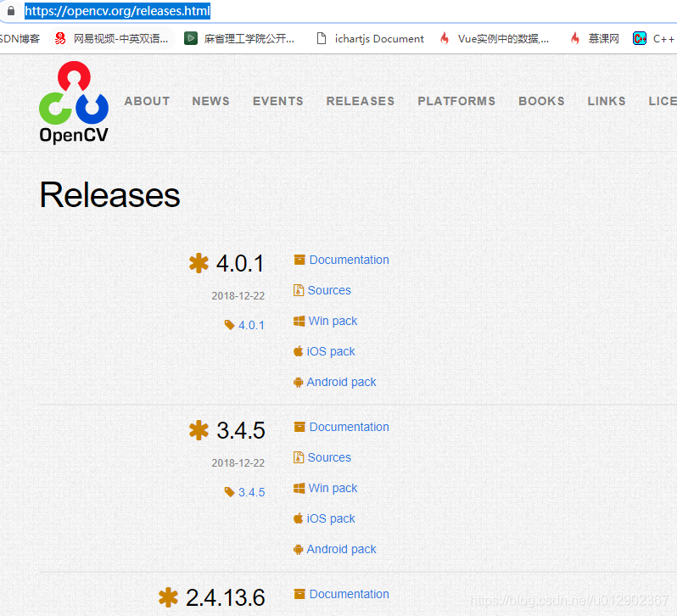Open the Documentation link for 4.0.1
The width and height of the screenshot is (677, 616).
tap(349, 260)
